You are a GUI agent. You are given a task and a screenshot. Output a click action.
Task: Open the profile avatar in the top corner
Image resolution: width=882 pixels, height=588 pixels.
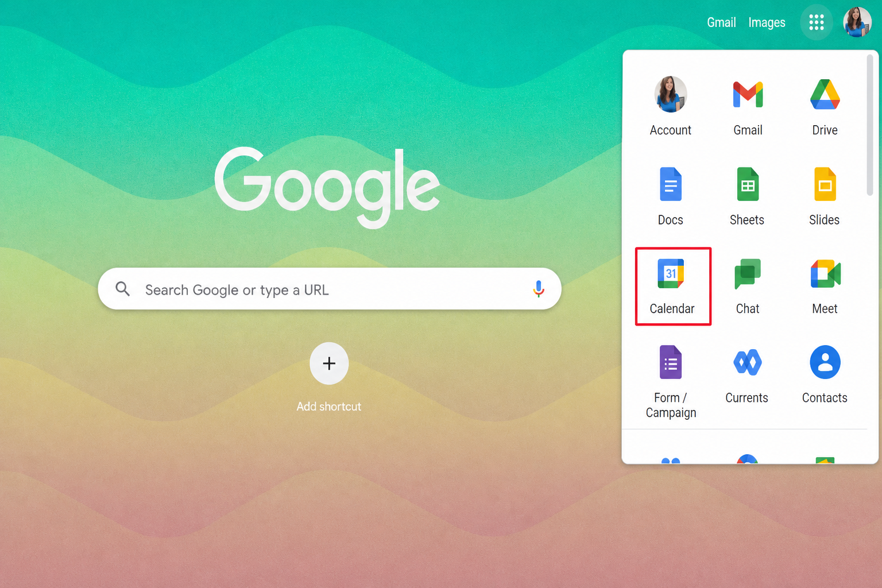coord(857,22)
